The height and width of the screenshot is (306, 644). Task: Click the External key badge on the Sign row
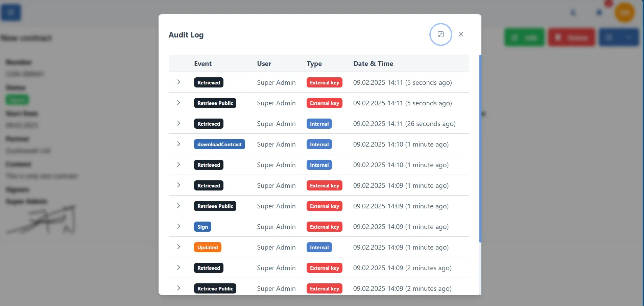(324, 227)
